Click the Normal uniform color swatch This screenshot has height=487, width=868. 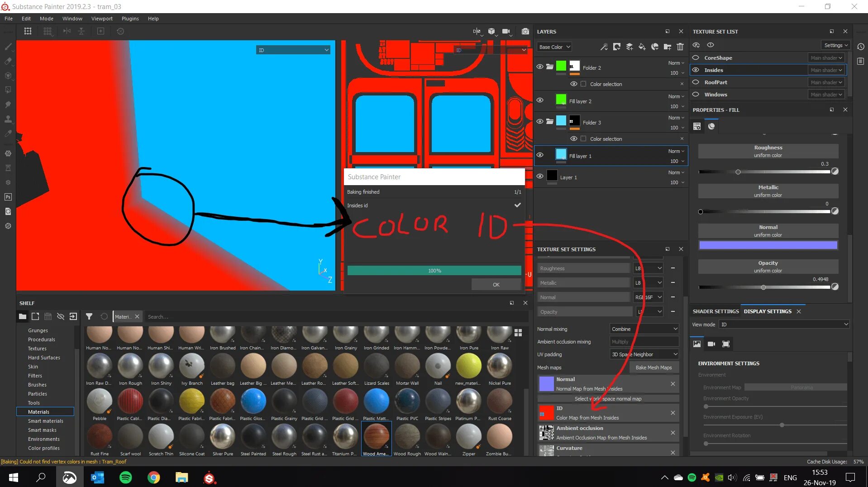768,245
